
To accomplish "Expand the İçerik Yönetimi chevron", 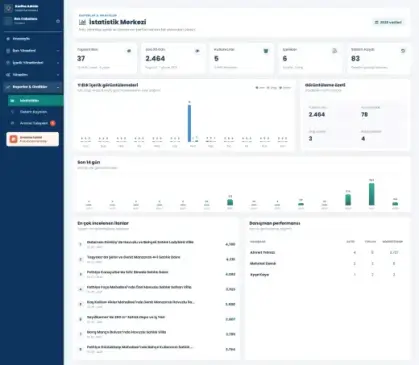I will tap(58, 63).
